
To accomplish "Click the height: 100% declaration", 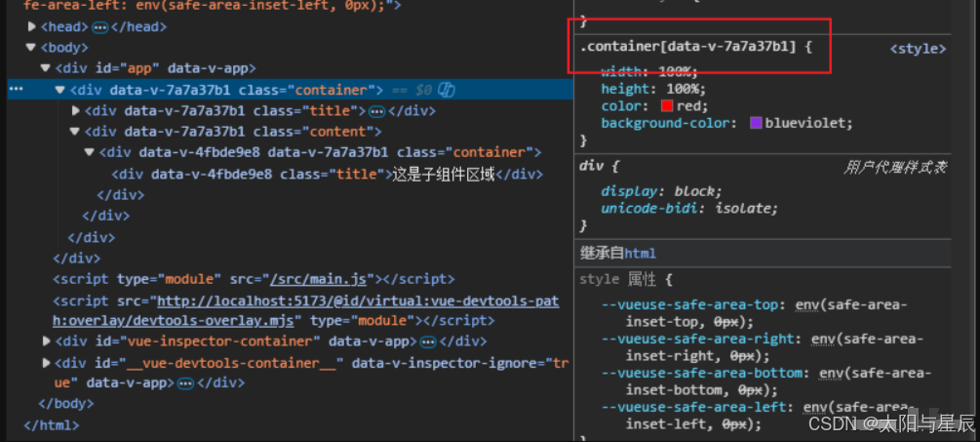I will pos(653,88).
